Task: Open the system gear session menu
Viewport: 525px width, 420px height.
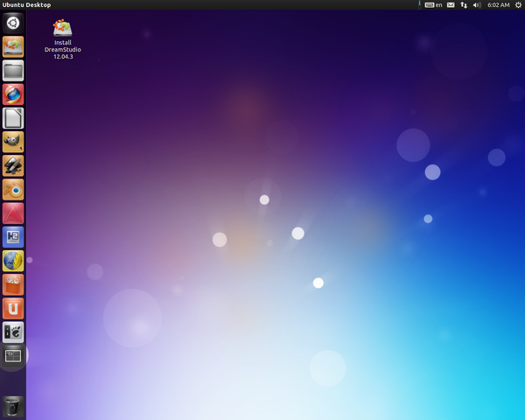Action: pyautogui.click(x=518, y=5)
